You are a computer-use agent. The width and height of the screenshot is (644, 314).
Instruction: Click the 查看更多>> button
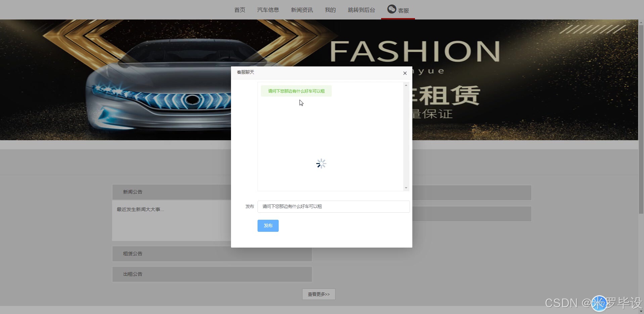click(x=319, y=294)
